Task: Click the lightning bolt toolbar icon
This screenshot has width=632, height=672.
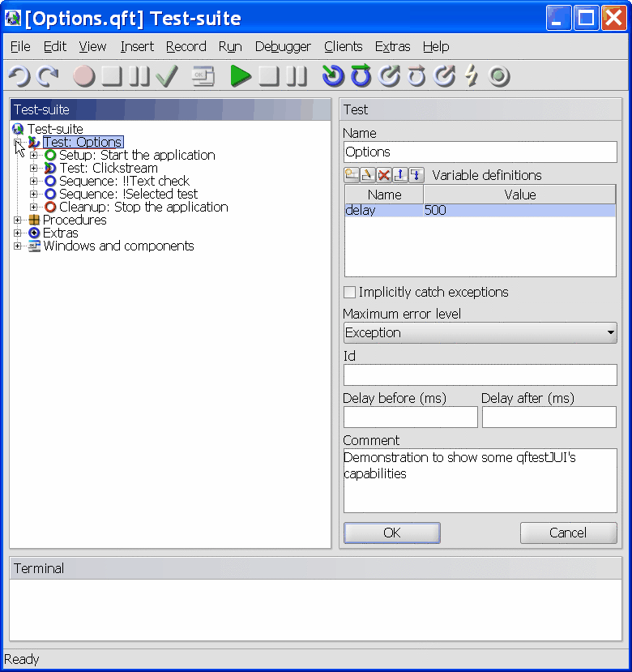Action: coord(472,76)
